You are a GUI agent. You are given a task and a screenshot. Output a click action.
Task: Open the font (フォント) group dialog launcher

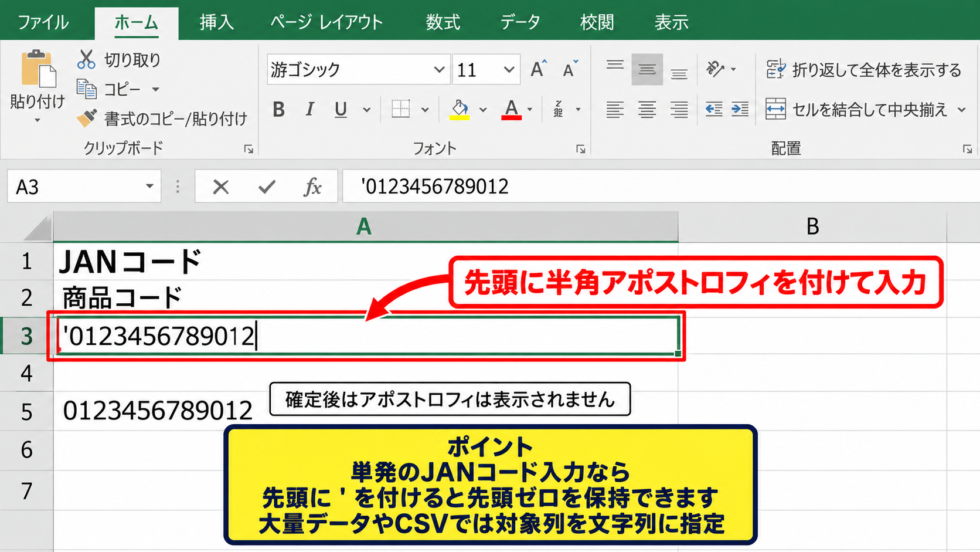(580, 149)
